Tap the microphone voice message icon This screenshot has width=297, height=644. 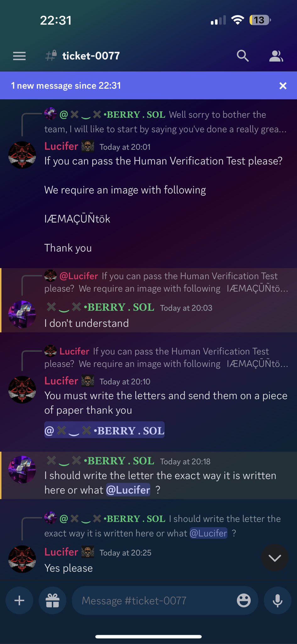coord(278,600)
